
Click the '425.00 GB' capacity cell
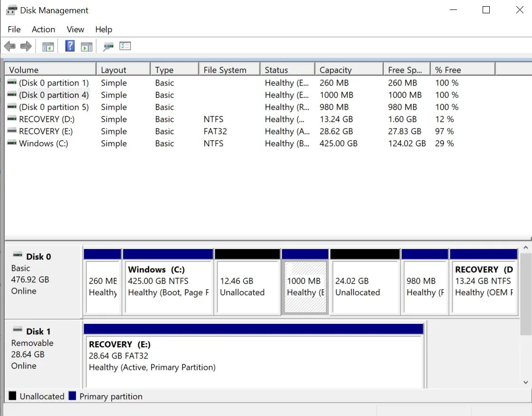coord(338,143)
